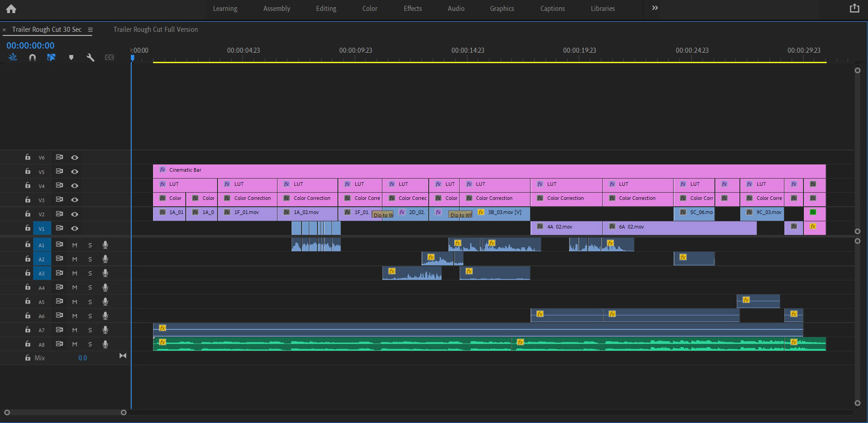Mute audio track A8
The image size is (868, 423).
74,344
